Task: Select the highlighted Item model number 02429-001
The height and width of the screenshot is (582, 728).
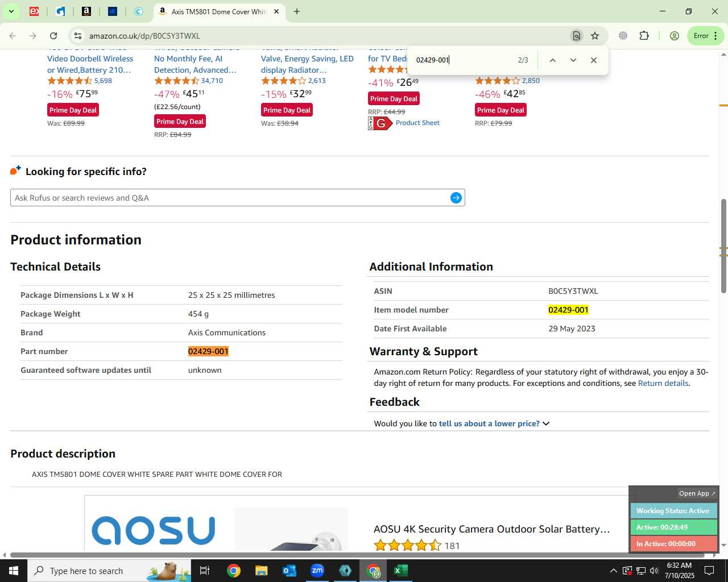Action: click(x=568, y=310)
